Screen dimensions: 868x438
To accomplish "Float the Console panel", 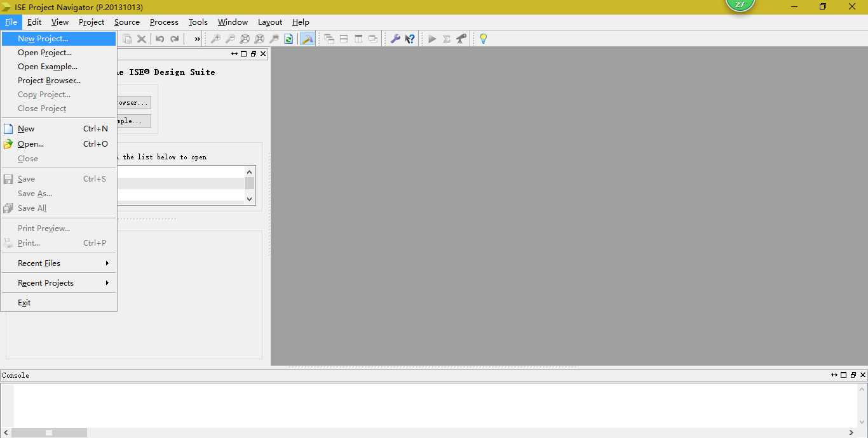I will pos(853,375).
